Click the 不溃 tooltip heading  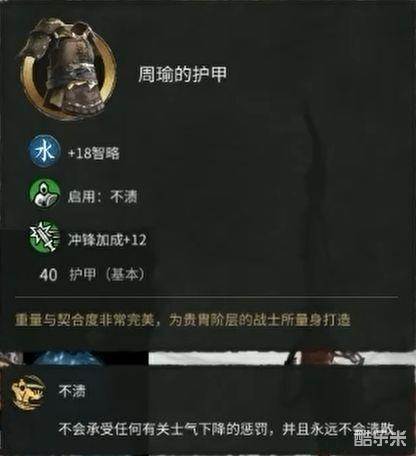coord(72,391)
